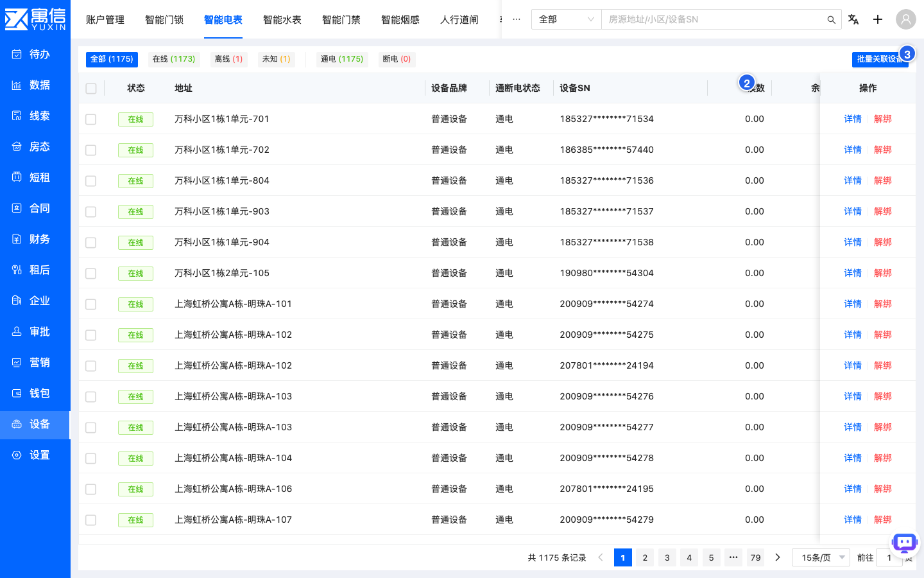Open the user avatar menu

[x=906, y=19]
